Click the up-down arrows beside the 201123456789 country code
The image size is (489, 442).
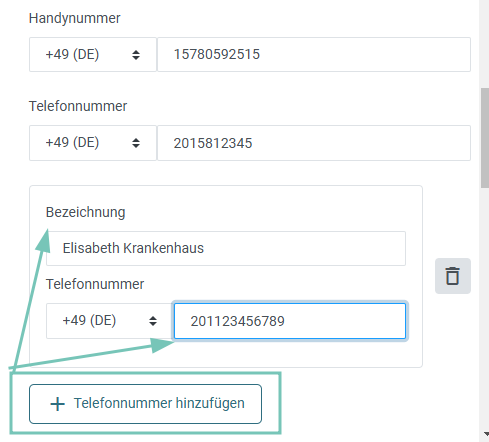pos(153,321)
